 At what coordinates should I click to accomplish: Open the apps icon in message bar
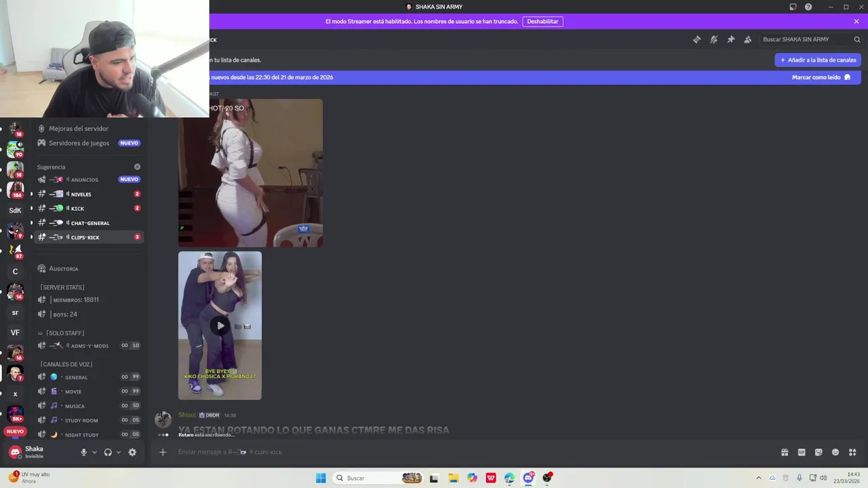point(852,452)
